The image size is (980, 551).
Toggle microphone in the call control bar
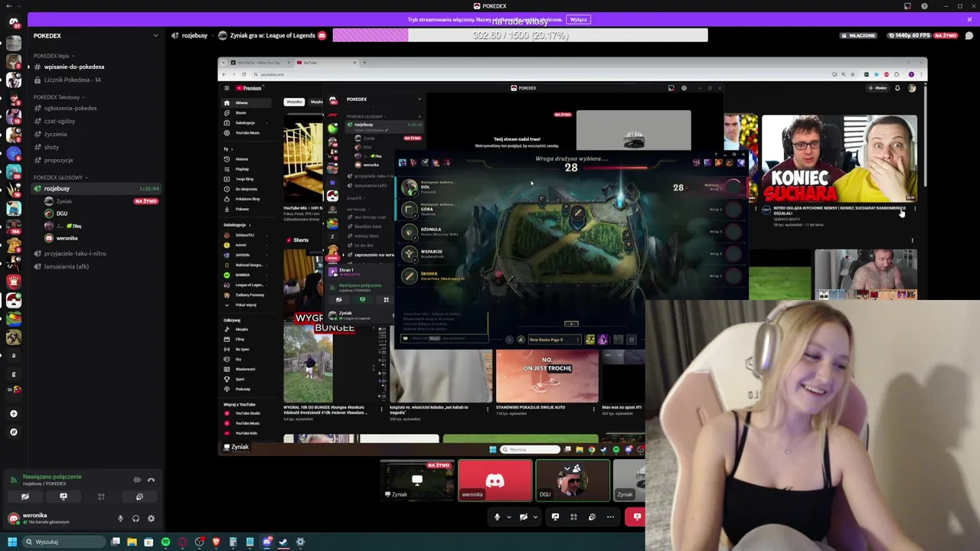coord(497,517)
